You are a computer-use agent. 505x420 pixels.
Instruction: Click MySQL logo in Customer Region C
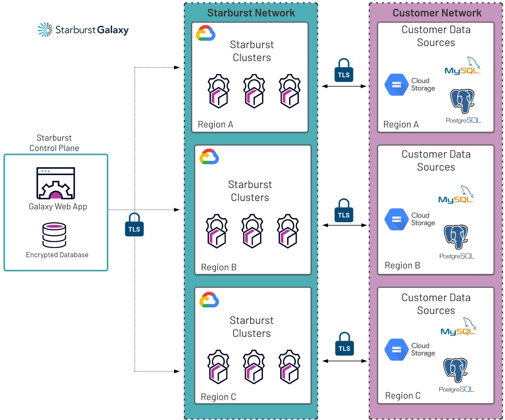point(459,327)
